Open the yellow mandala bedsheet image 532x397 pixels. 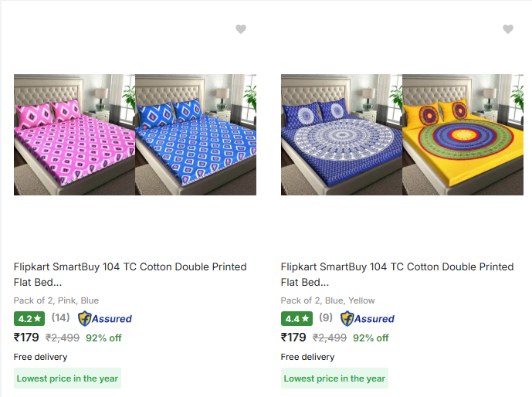tap(463, 134)
